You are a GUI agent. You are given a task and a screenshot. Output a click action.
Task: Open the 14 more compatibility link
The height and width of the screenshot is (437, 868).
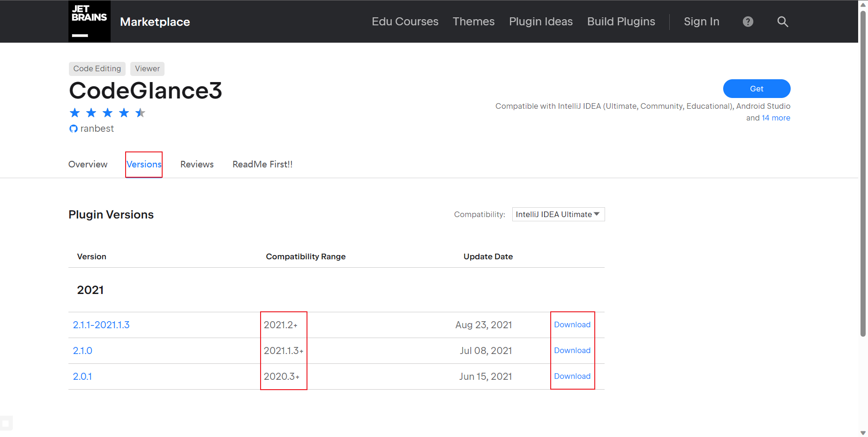pos(776,118)
